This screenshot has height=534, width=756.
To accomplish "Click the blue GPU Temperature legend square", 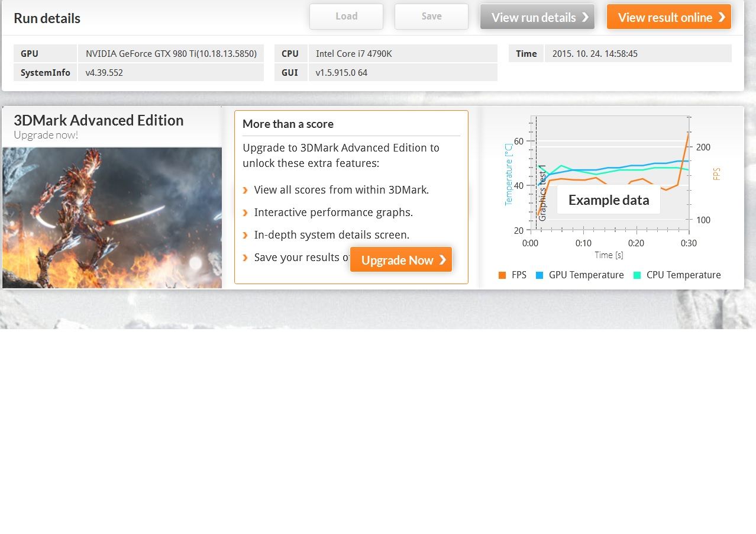I will pyautogui.click(x=539, y=275).
